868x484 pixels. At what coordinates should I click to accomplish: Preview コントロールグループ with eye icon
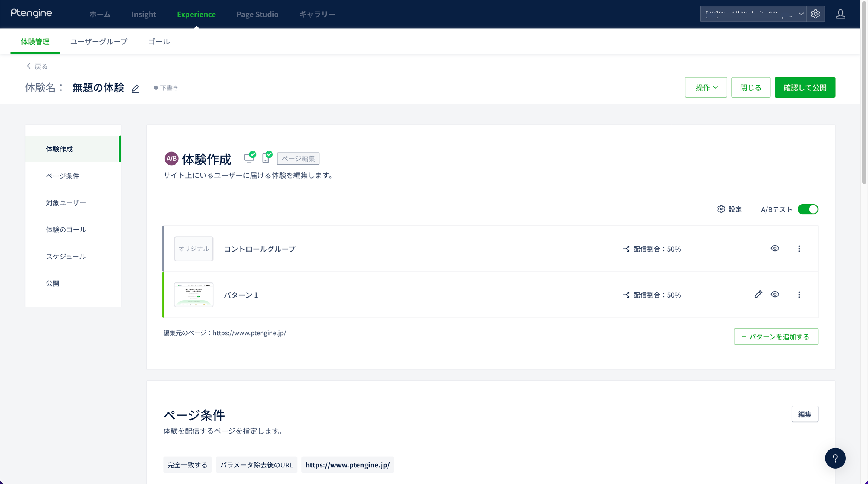point(775,248)
